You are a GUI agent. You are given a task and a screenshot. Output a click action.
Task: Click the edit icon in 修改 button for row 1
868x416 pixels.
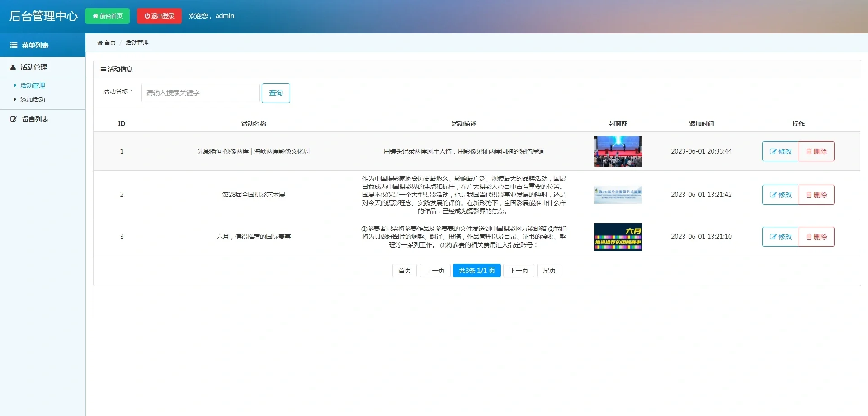tap(773, 151)
